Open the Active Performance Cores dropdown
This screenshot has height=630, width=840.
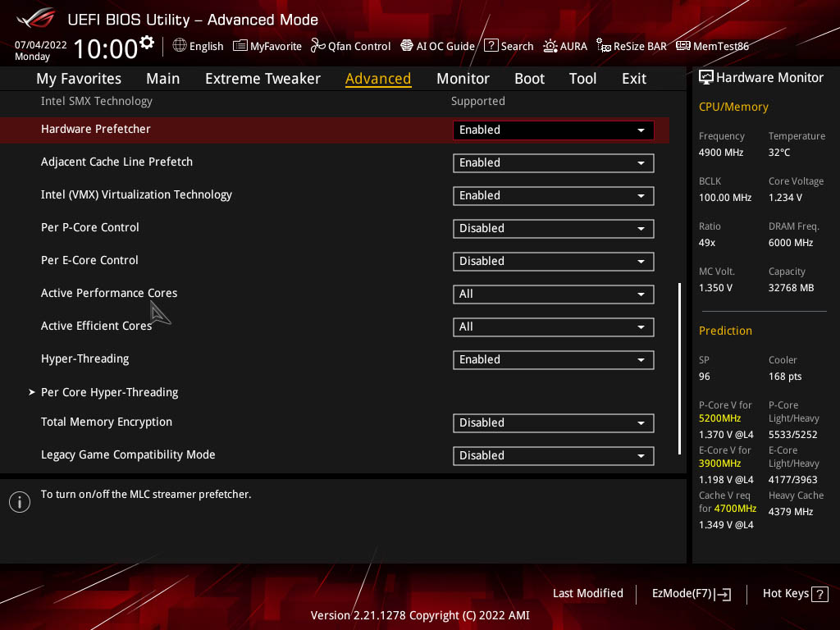[x=553, y=294]
